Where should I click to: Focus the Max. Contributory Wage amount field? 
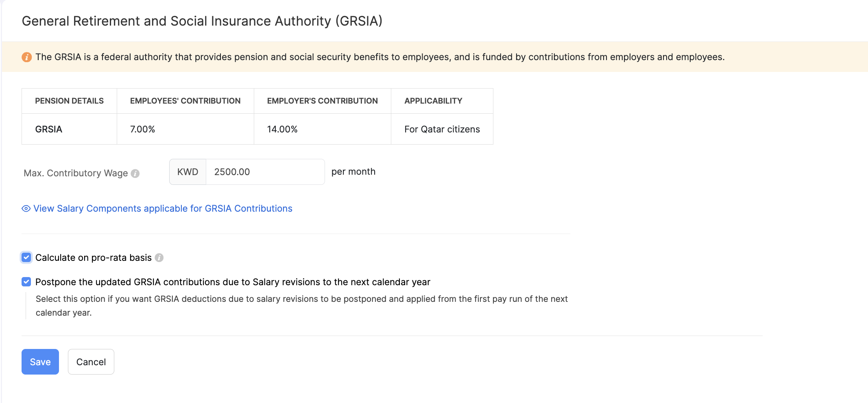(265, 172)
